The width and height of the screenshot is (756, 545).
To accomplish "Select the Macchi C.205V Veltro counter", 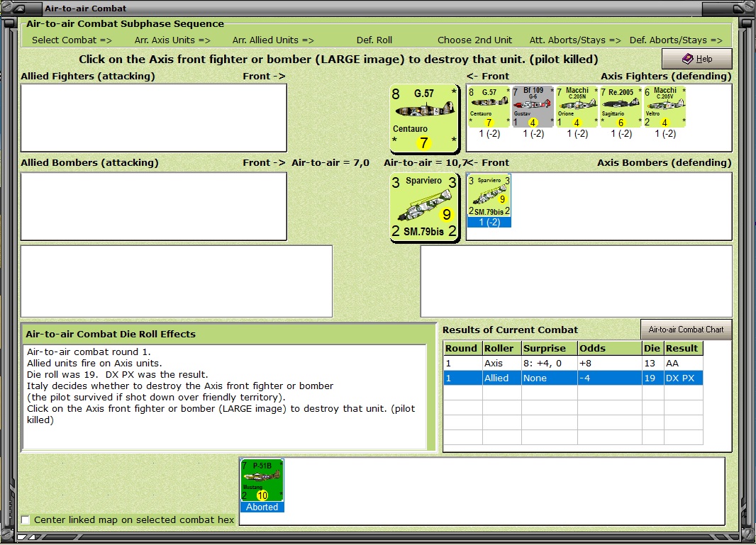I will 665,106.
